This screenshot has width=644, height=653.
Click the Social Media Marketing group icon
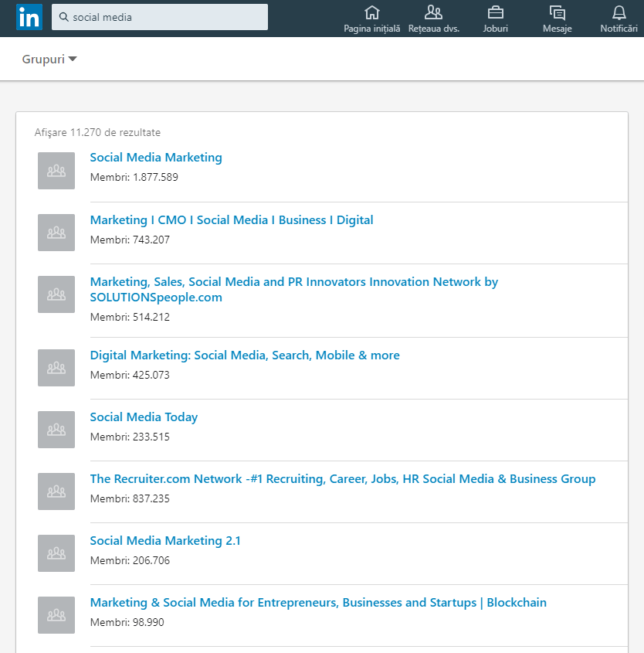pyautogui.click(x=56, y=170)
